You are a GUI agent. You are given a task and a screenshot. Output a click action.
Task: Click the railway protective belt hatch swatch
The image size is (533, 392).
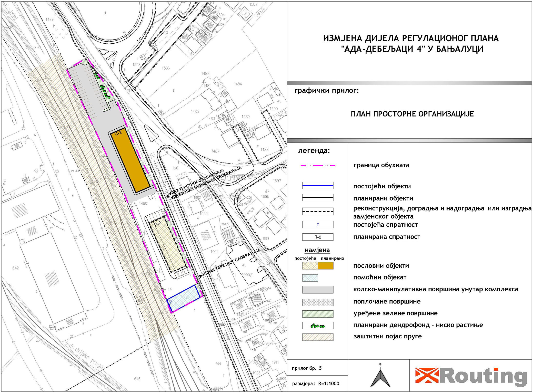coord(318,337)
